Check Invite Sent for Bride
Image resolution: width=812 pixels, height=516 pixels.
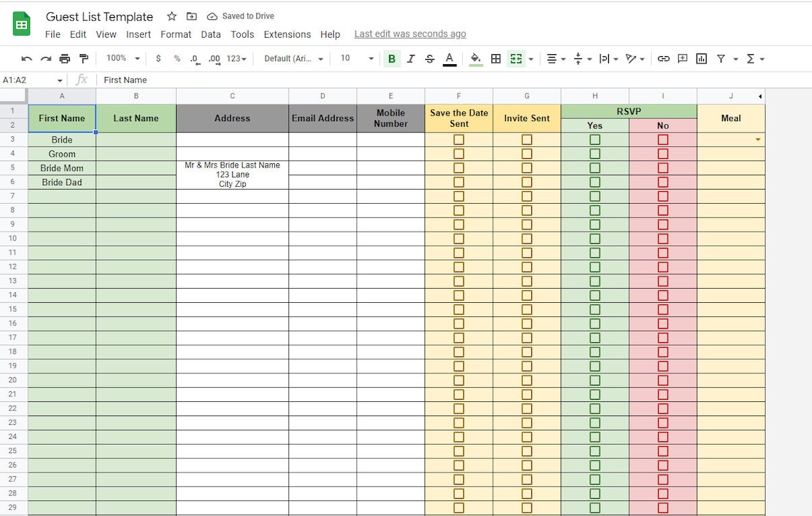coord(526,140)
